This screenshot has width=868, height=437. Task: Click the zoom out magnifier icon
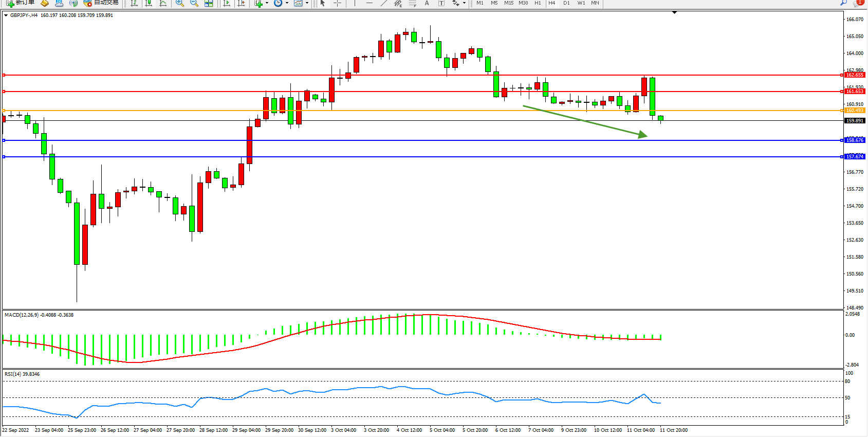[x=194, y=3]
